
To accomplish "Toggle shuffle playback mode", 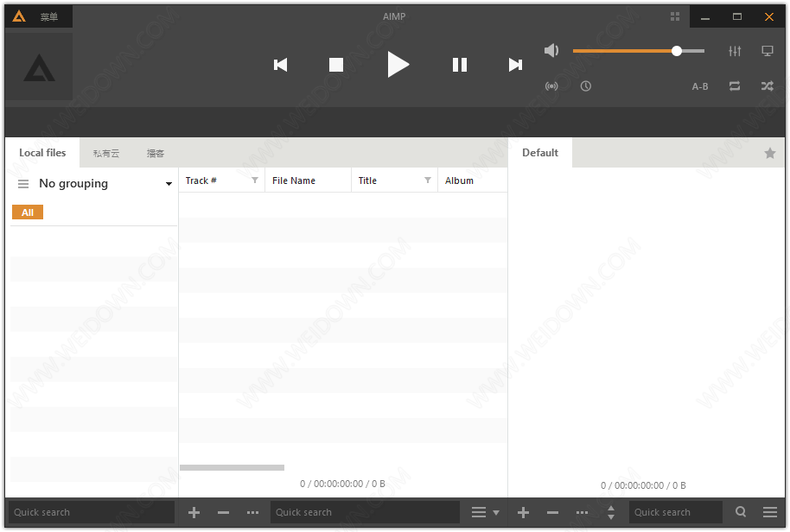I will pos(767,86).
